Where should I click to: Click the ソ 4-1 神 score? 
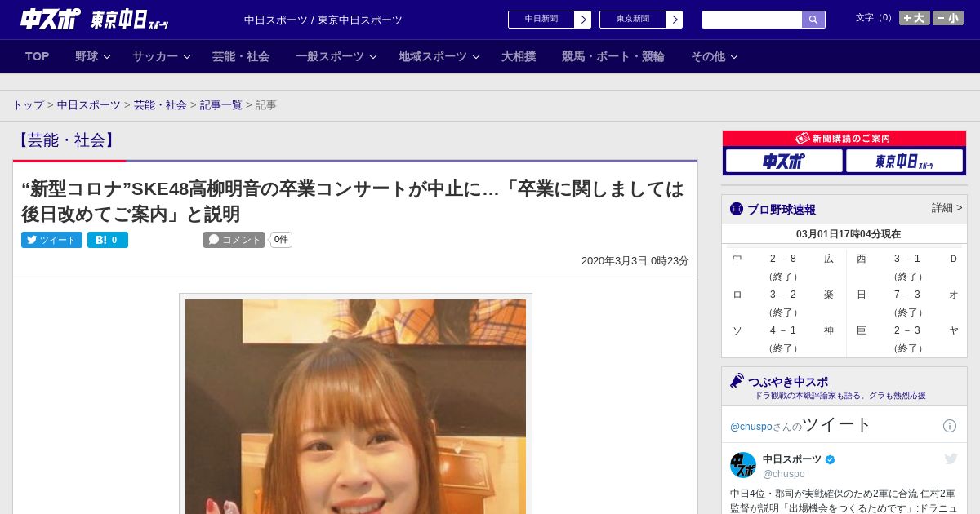[x=783, y=330]
